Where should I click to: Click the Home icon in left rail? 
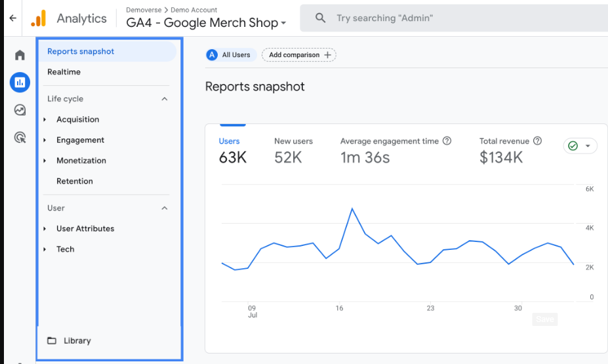20,55
